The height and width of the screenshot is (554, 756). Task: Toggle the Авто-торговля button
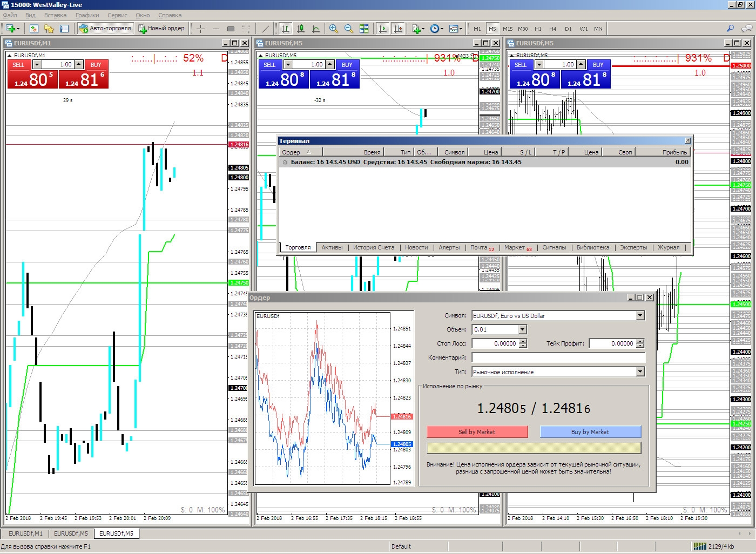coord(105,29)
